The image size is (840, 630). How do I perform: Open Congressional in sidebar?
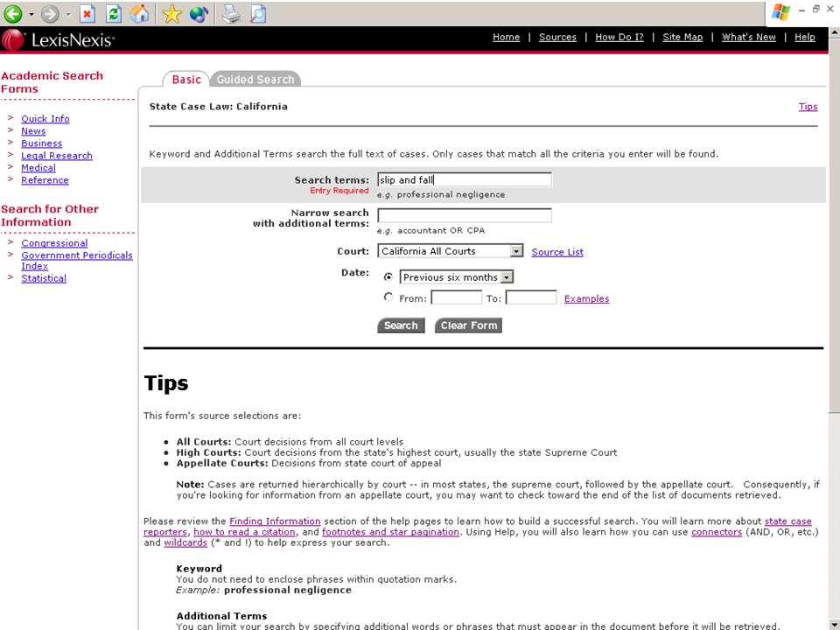point(54,242)
